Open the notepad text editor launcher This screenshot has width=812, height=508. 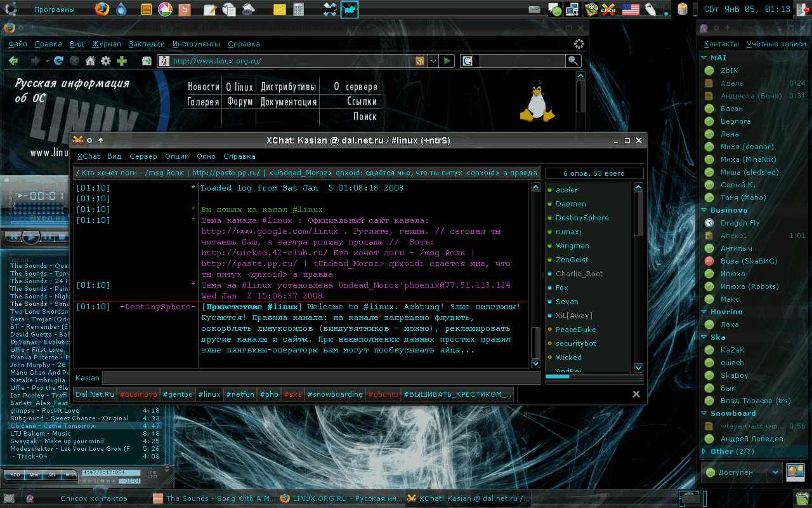coord(210,10)
